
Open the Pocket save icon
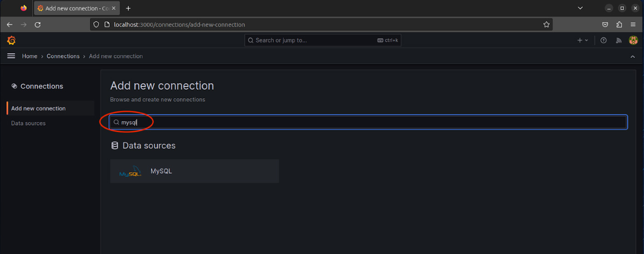pos(605,25)
